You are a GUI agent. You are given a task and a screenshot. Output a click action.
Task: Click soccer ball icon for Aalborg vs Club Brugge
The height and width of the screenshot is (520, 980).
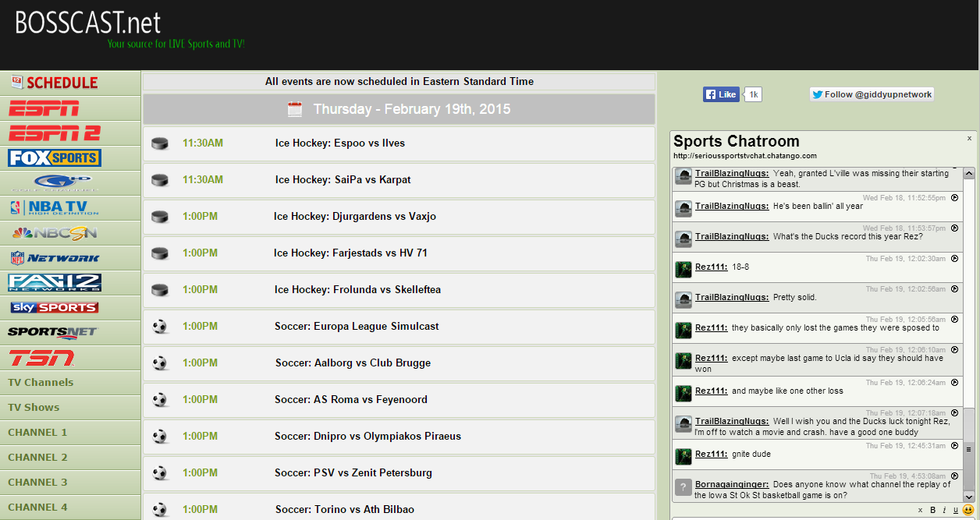pos(160,363)
